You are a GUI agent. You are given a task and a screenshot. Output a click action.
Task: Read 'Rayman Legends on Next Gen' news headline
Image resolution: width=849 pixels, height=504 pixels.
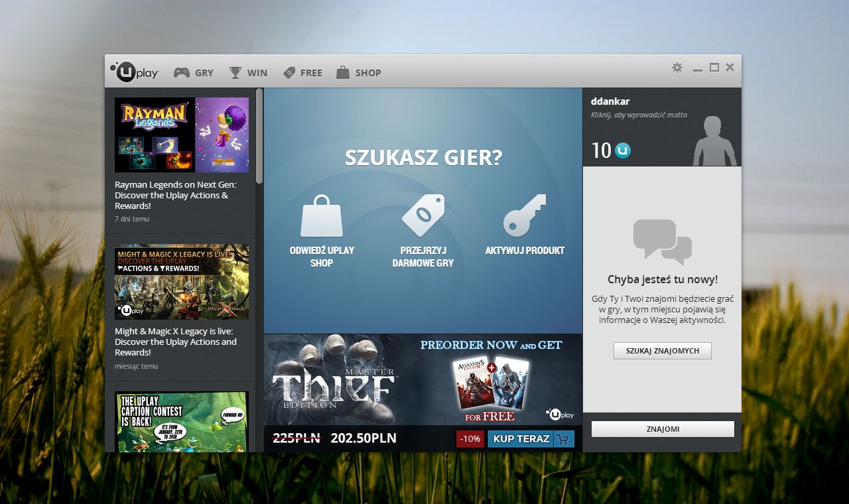pyautogui.click(x=176, y=196)
